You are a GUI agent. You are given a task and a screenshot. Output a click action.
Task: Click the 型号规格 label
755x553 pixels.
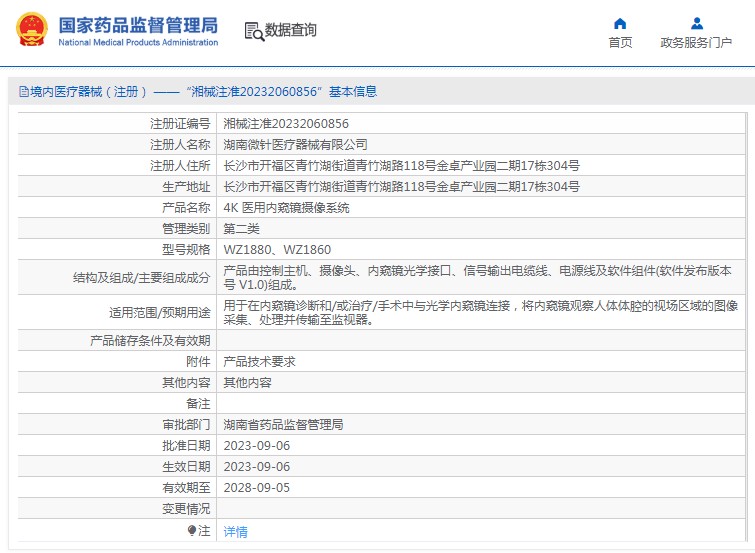pos(186,250)
